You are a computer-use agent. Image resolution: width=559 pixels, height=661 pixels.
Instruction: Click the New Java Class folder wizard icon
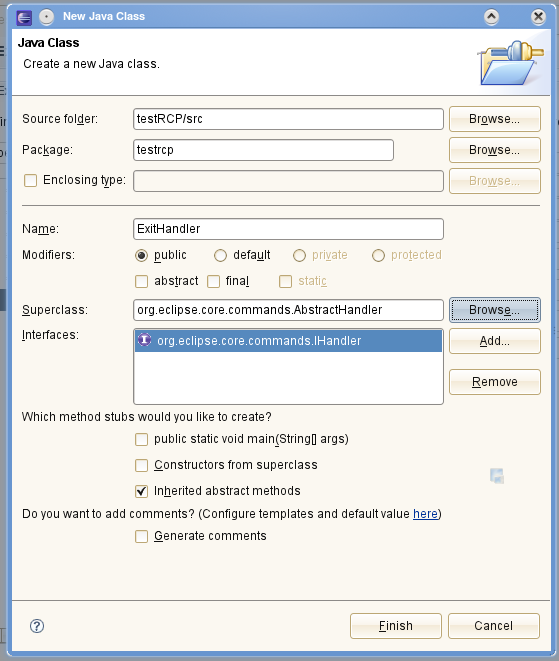[x=511, y=62]
